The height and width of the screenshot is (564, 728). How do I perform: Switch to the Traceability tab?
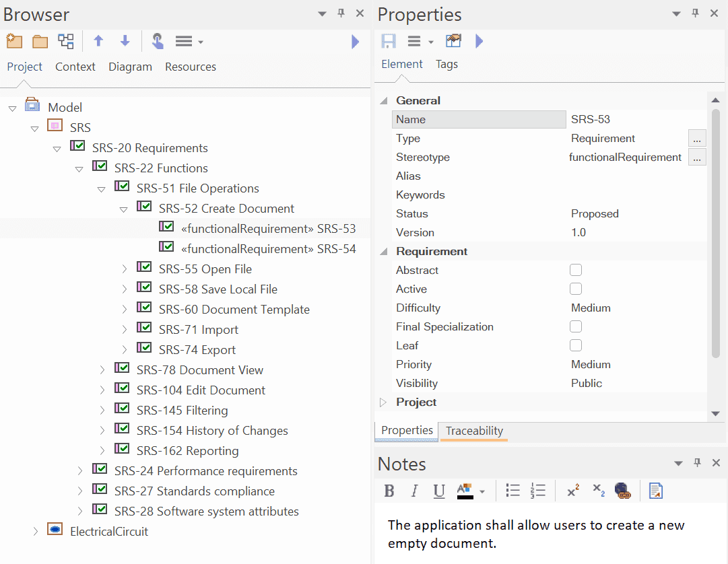click(x=473, y=431)
